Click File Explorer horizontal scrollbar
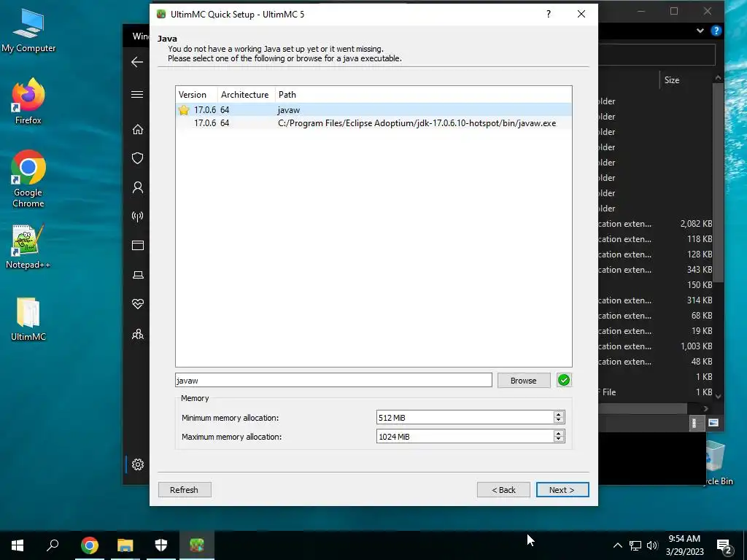The width and height of the screenshot is (747, 560). [x=642, y=408]
